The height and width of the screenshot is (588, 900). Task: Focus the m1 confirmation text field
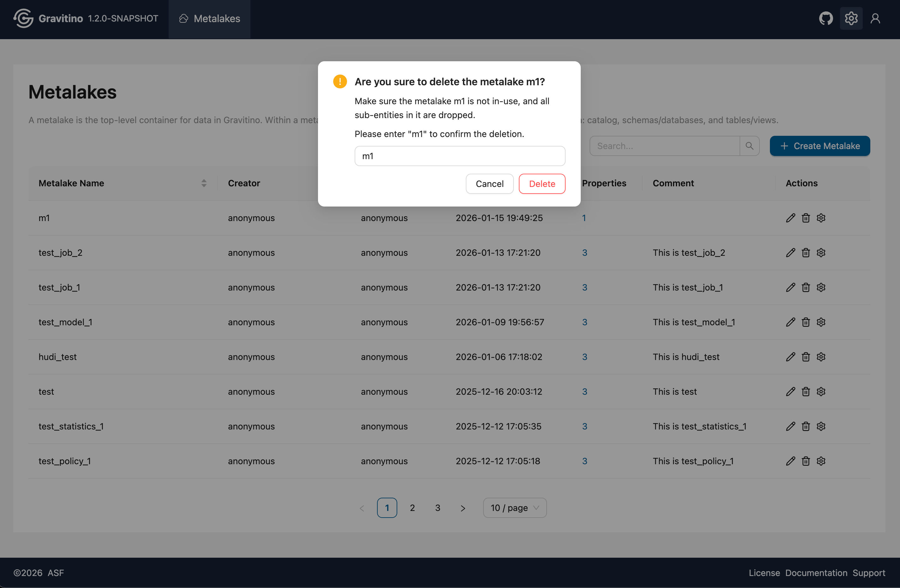(x=459, y=156)
